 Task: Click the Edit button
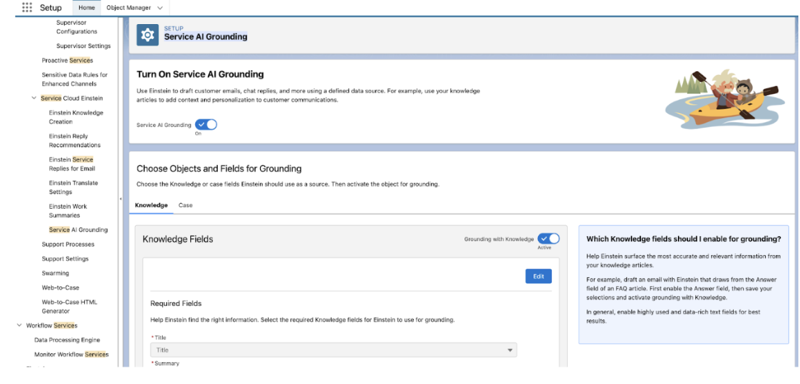click(x=538, y=276)
